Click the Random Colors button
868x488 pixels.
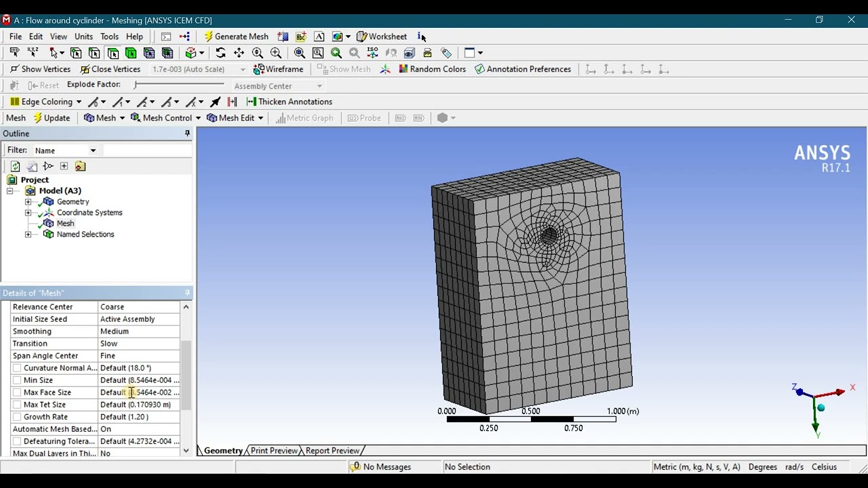tap(432, 69)
